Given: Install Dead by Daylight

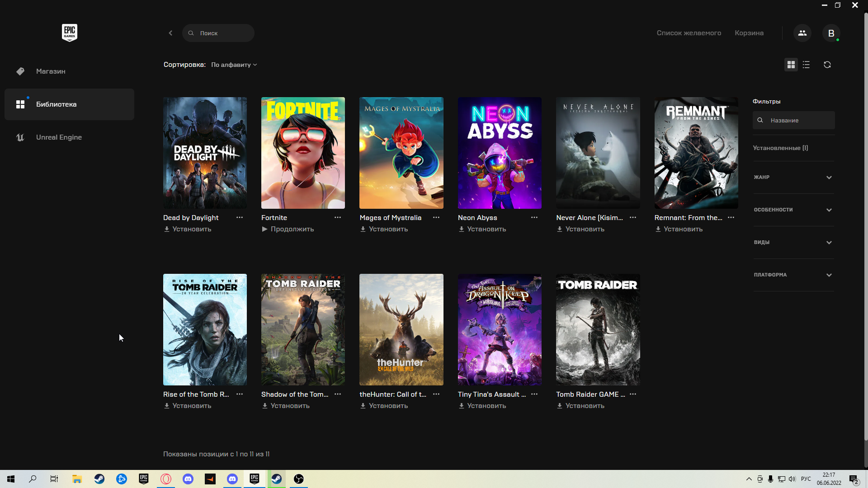Looking at the screenshot, I should point(188,229).
